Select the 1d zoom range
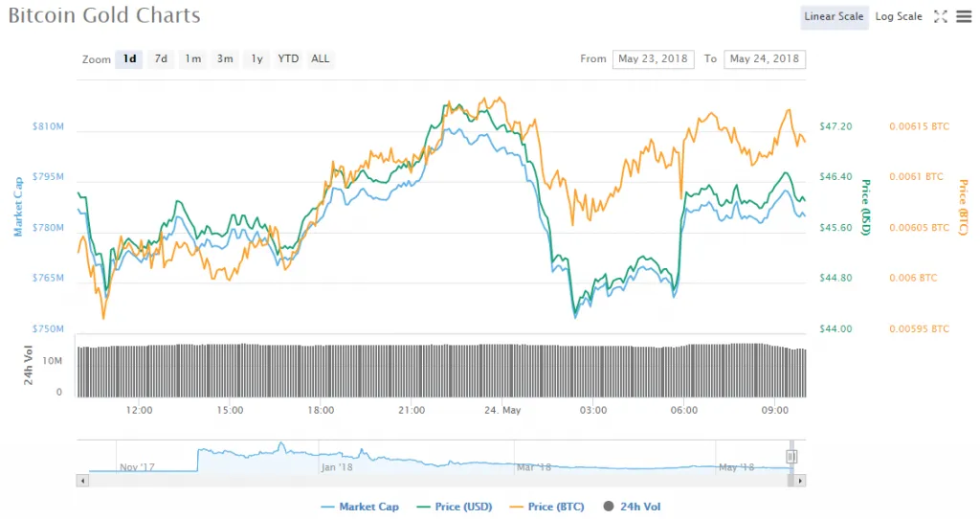This screenshot has height=519, width=980. (x=129, y=58)
